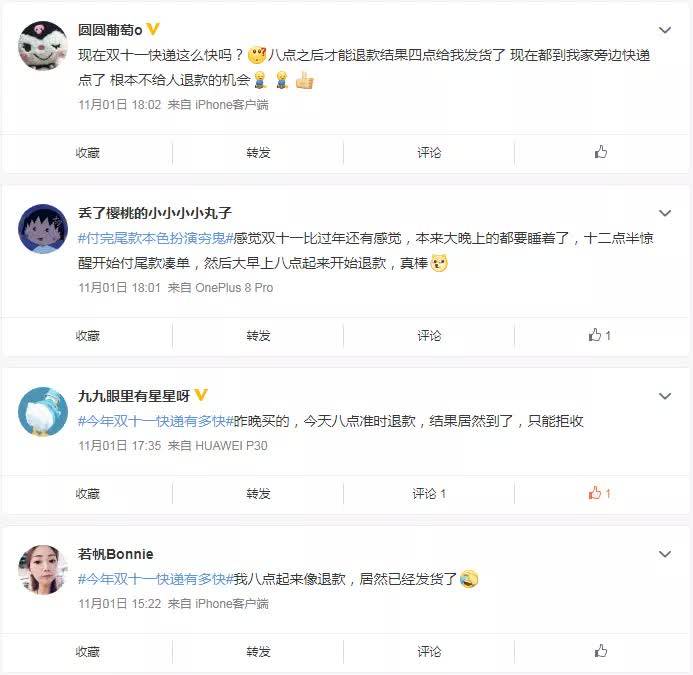Expand options chevron on 圆圆葡萄o's post
Image resolution: width=693 pixels, height=675 pixels.
pyautogui.click(x=665, y=30)
